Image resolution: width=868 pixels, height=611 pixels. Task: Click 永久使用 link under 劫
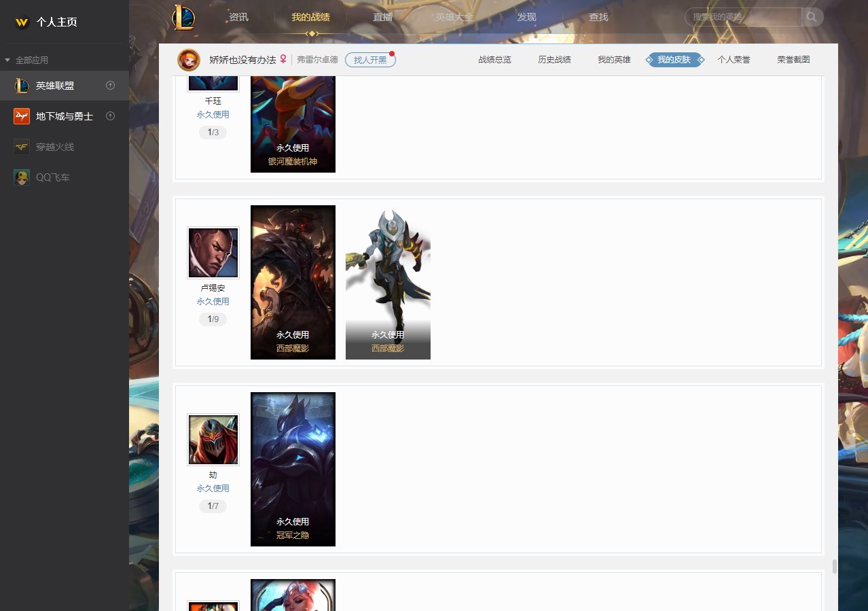[x=213, y=489]
